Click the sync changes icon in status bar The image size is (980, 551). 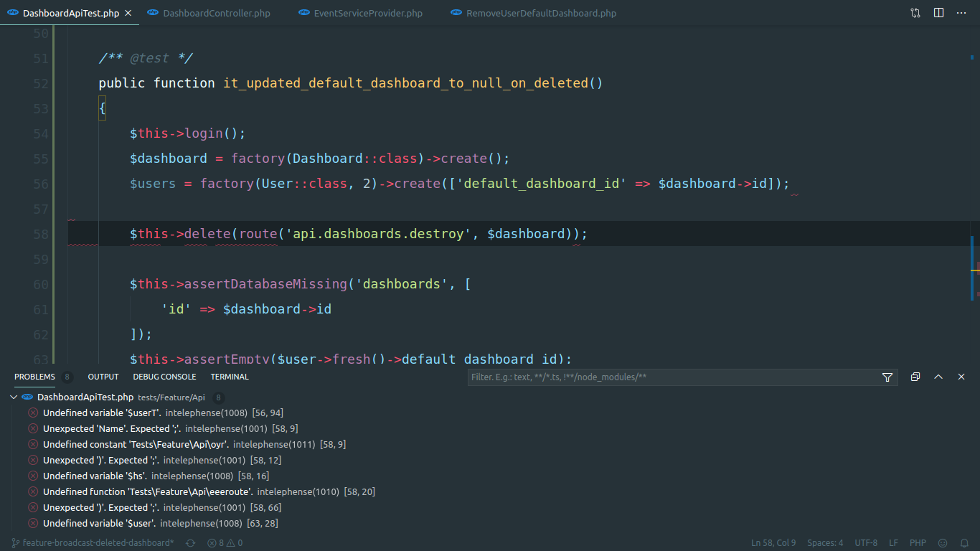tap(190, 543)
